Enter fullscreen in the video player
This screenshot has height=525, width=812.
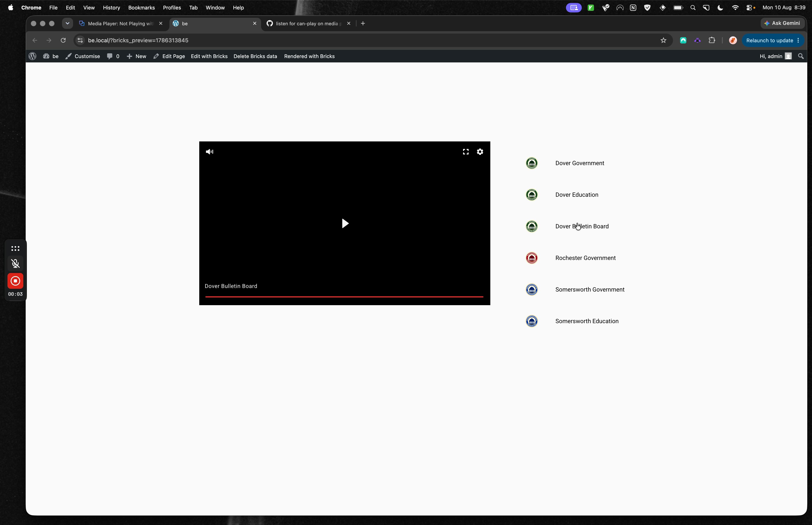coord(465,152)
